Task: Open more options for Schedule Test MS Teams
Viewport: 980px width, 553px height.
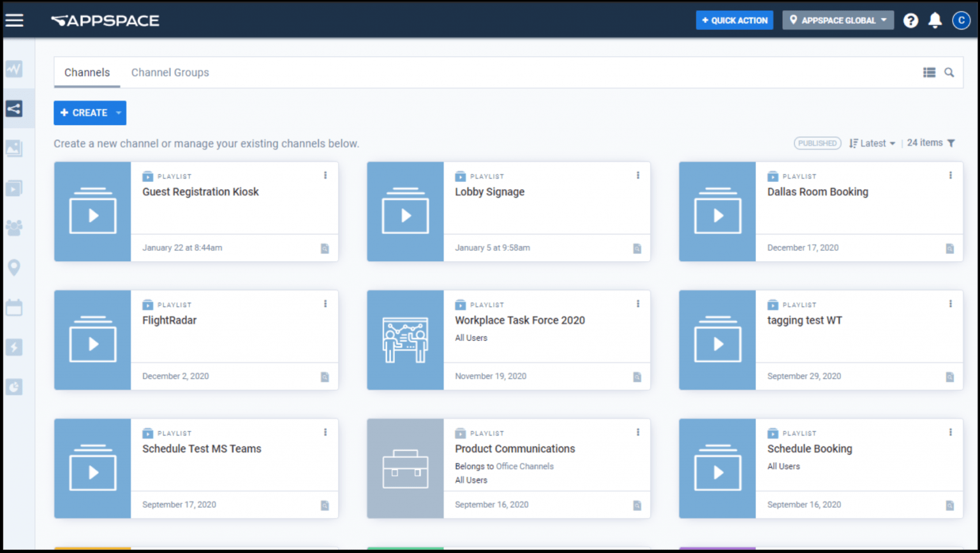Action: point(325,432)
